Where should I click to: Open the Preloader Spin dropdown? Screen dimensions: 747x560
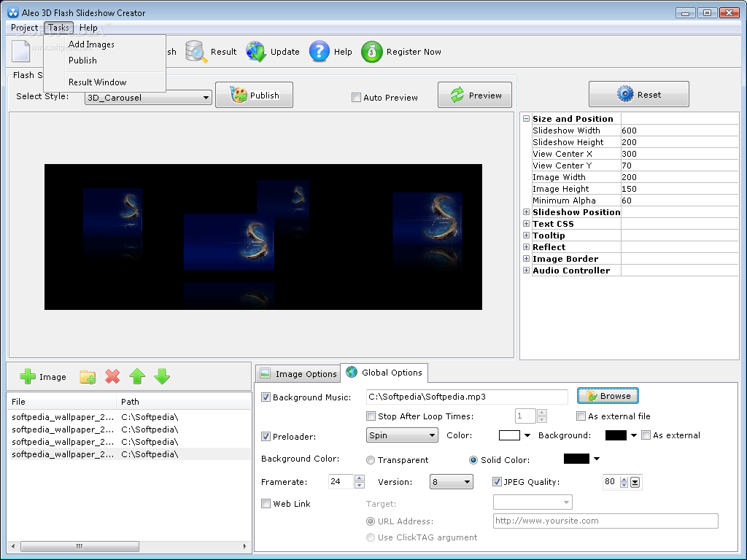tap(402, 435)
